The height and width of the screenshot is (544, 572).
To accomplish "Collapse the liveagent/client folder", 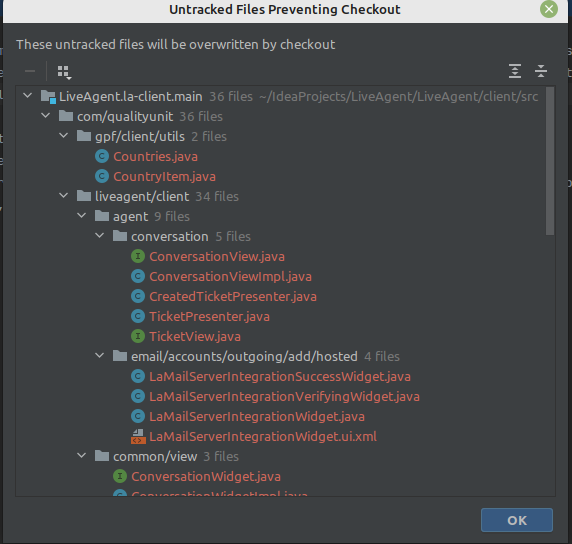I will [63, 196].
